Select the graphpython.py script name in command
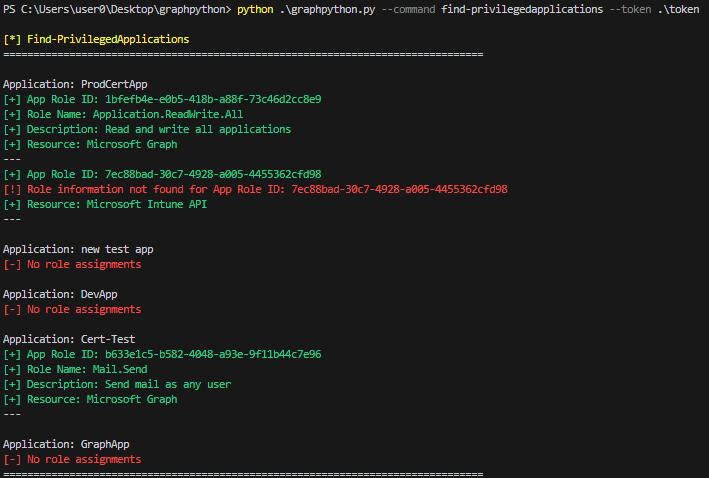Image resolution: width=709 pixels, height=478 pixels. pos(326,10)
